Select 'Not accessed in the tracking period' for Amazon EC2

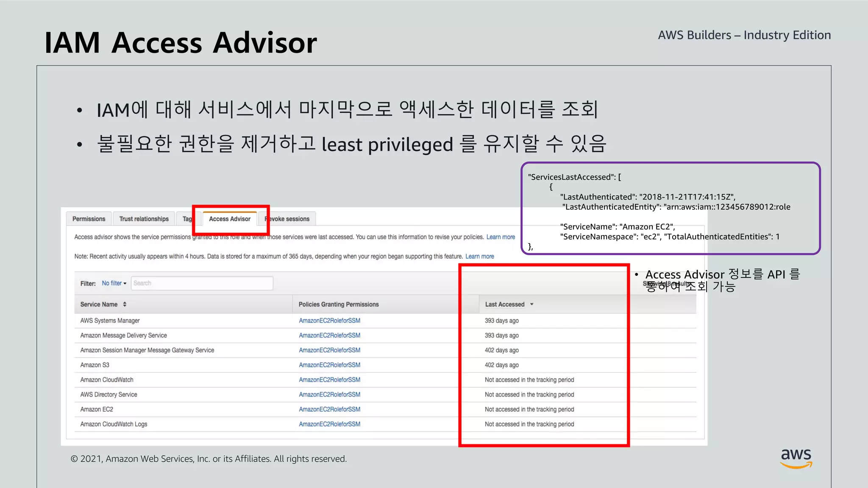(529, 409)
